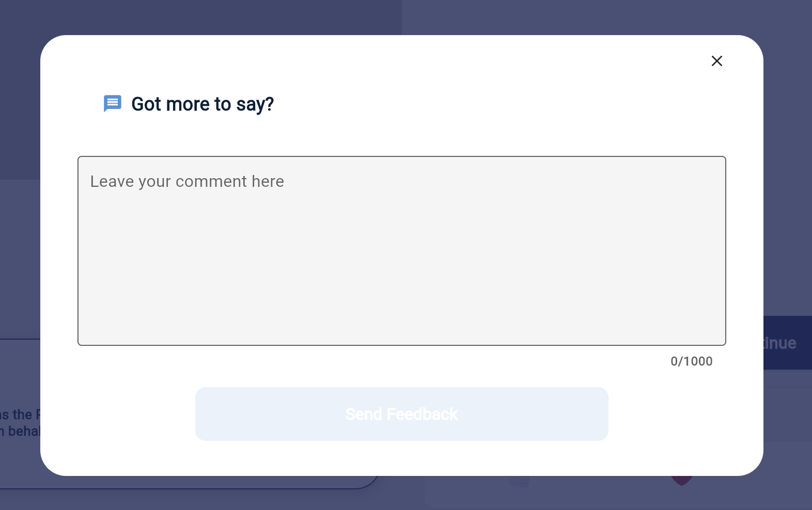The height and width of the screenshot is (510, 812).
Task: Click the bottom border of the comment box
Action: [401, 345]
